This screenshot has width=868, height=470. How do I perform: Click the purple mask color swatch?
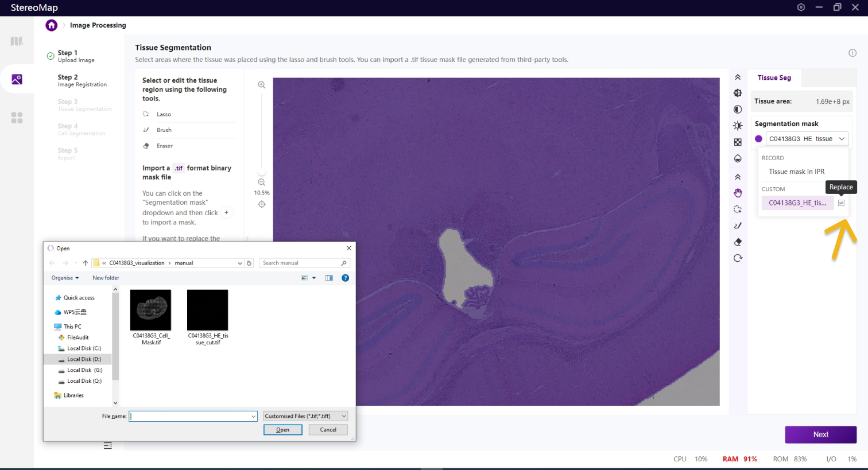pos(758,139)
